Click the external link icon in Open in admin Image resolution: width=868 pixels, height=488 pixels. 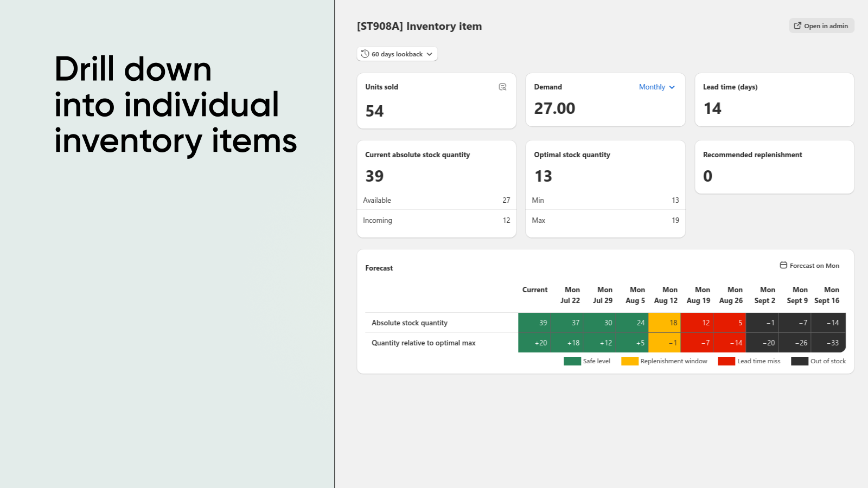[x=797, y=25]
